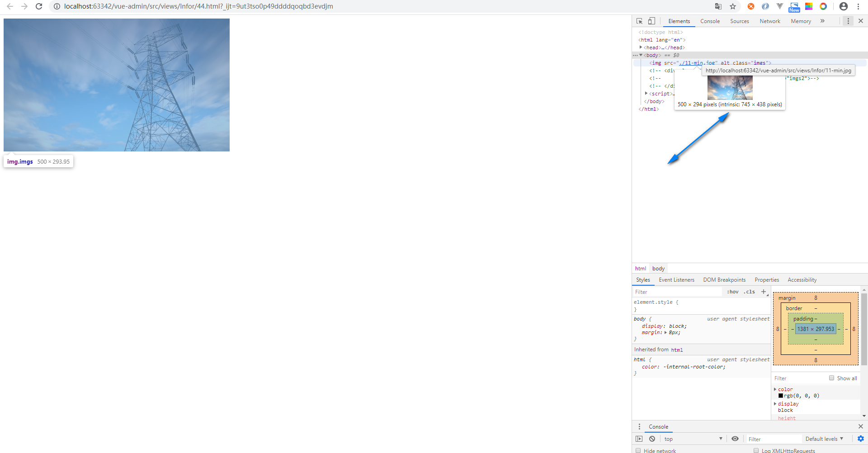The image size is (868, 453).
Task: Clear the console
Action: [x=652, y=439]
